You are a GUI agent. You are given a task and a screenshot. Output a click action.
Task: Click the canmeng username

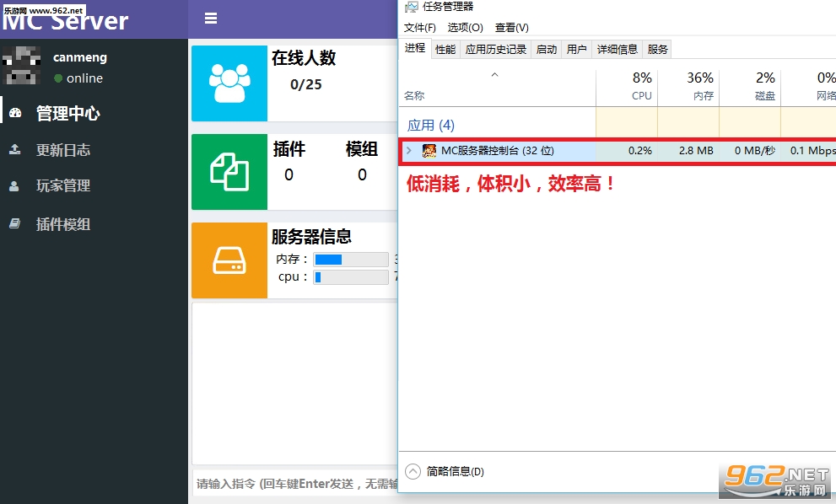coord(80,57)
